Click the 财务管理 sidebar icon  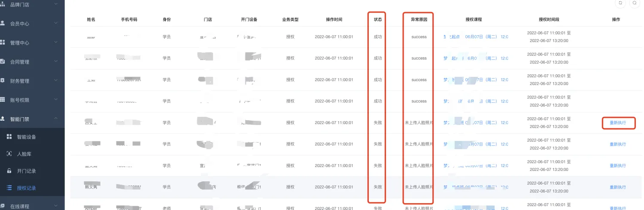click(x=3, y=81)
